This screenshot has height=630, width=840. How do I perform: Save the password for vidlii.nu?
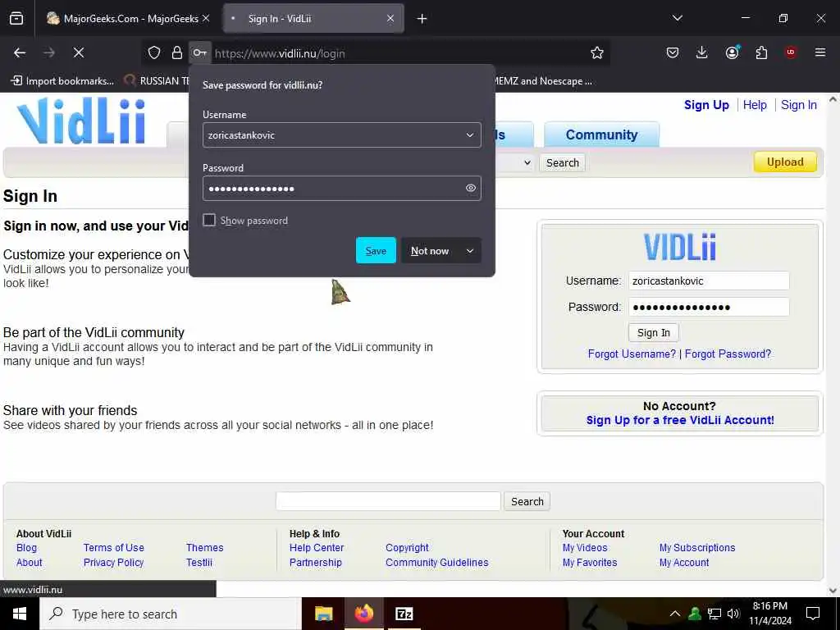[x=376, y=250]
